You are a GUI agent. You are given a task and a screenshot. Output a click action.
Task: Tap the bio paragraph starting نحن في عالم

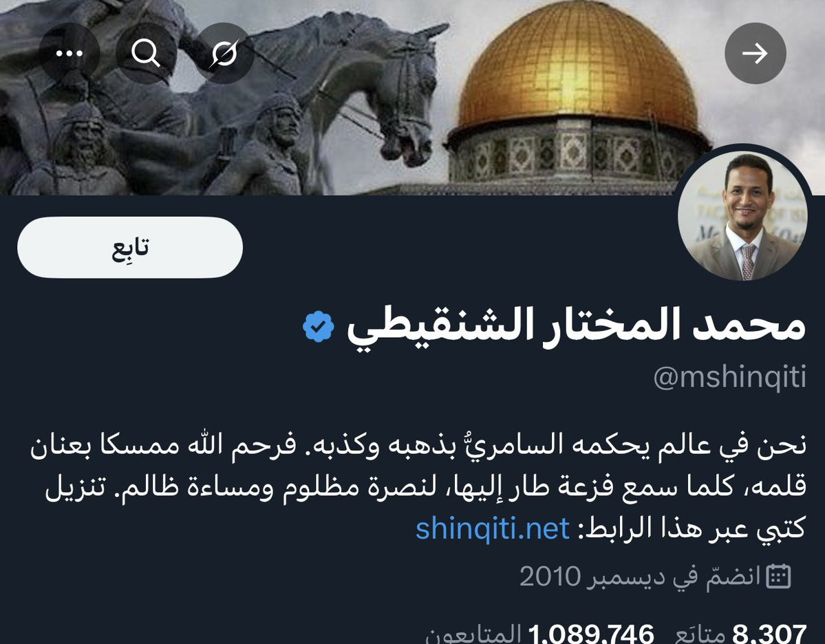(418, 486)
